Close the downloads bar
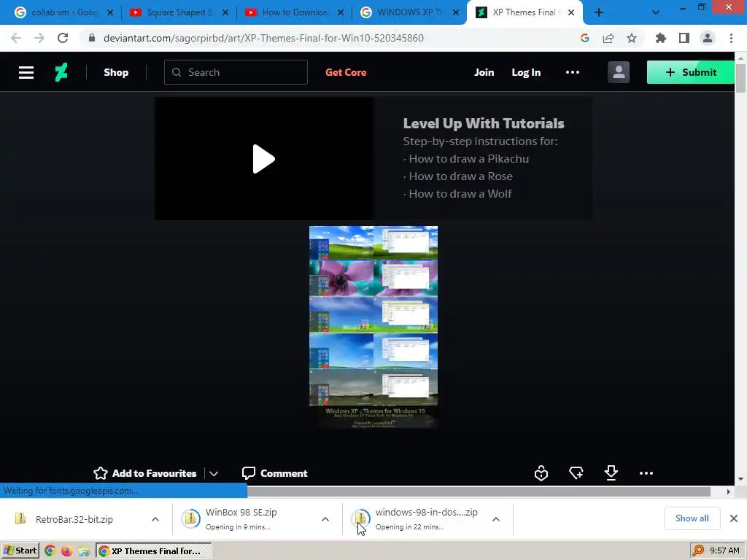This screenshot has height=560, width=747. [x=734, y=518]
